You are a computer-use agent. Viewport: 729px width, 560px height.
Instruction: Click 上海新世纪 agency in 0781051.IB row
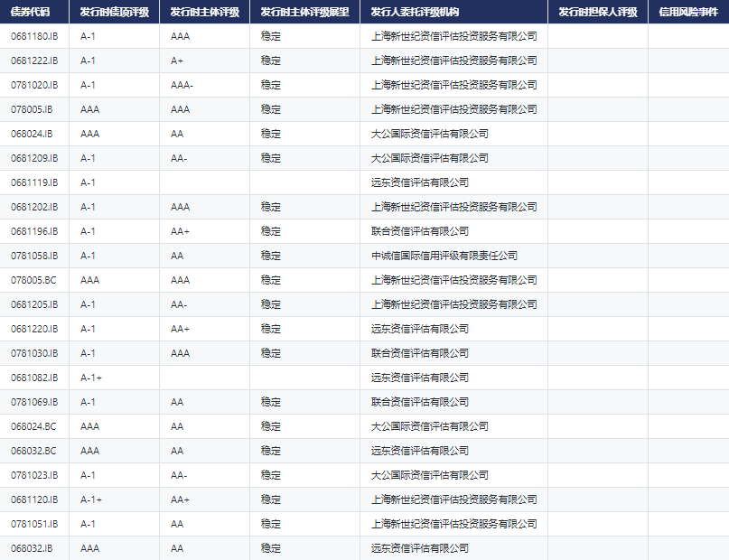[453, 524]
